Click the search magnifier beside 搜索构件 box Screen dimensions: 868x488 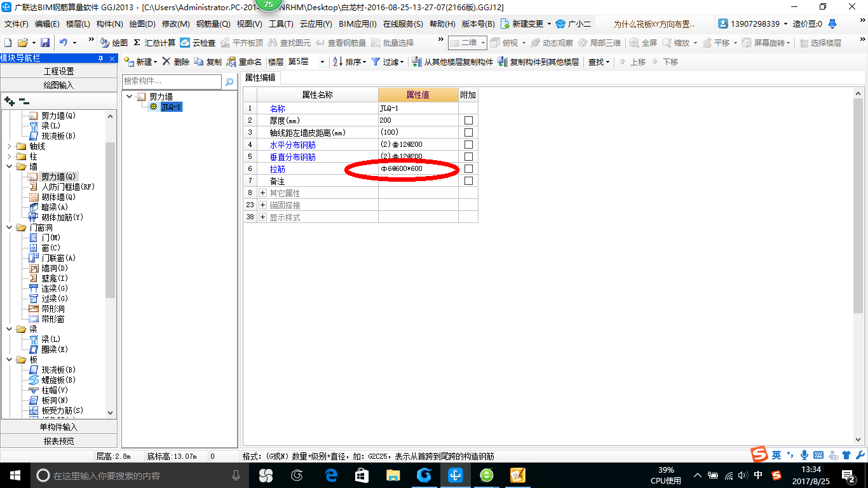(229, 82)
